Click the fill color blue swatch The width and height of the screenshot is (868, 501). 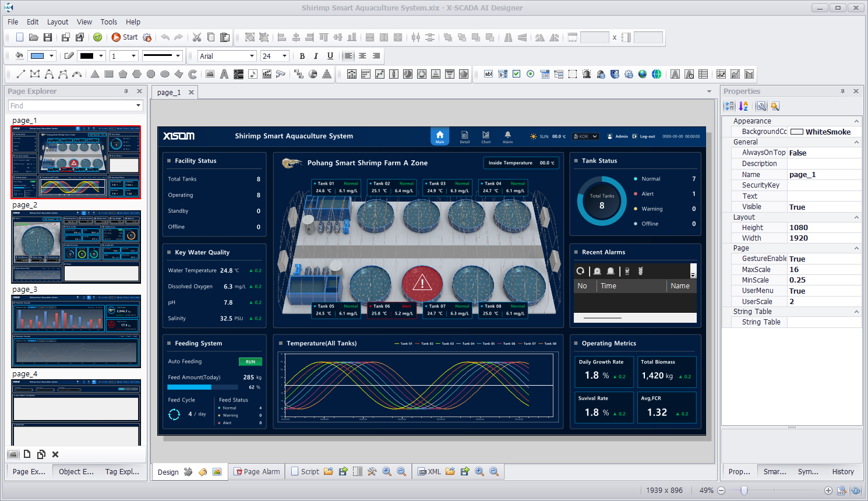[x=37, y=56]
